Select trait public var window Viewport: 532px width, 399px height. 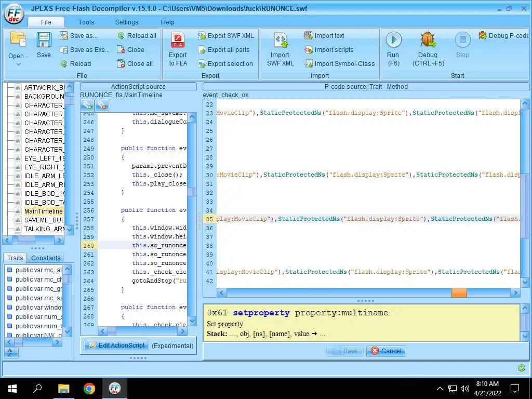35,308
